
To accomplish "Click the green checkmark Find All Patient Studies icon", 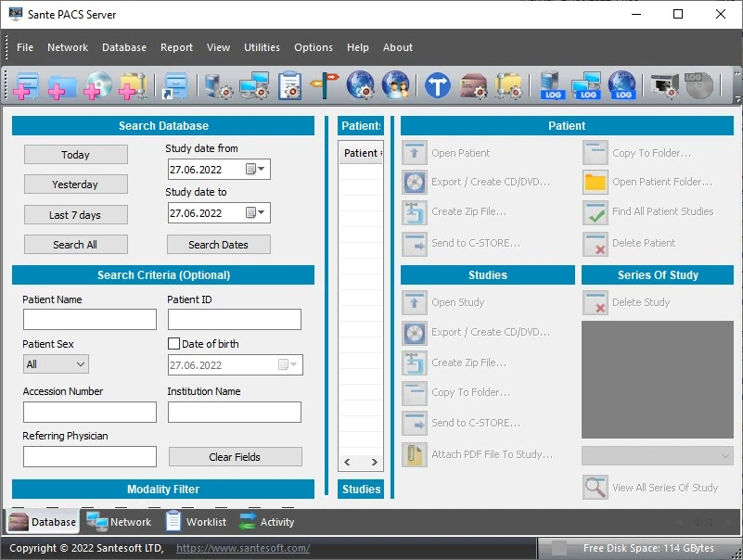I will [596, 212].
